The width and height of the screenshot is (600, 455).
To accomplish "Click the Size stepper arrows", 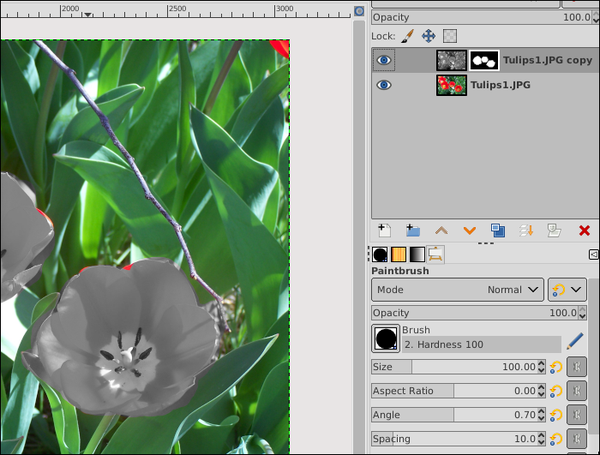I will point(541,367).
